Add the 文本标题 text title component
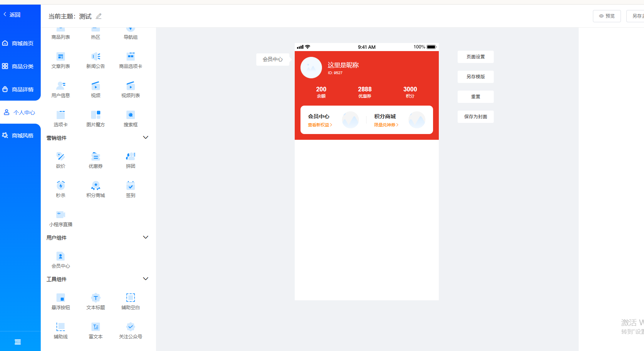 pos(96,302)
